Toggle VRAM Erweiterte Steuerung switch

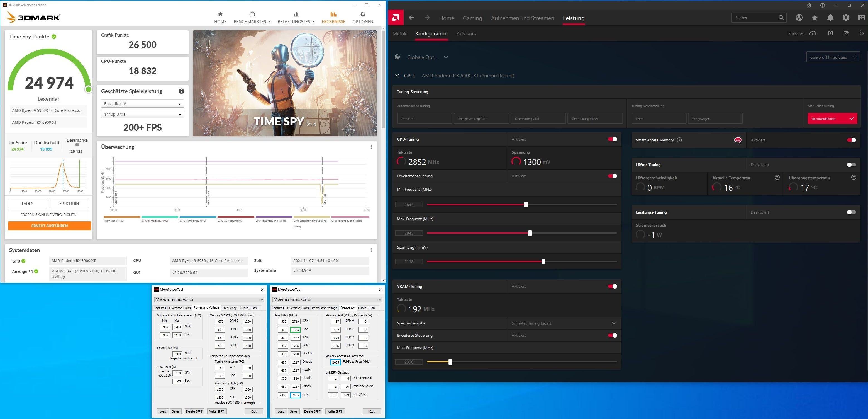[612, 335]
